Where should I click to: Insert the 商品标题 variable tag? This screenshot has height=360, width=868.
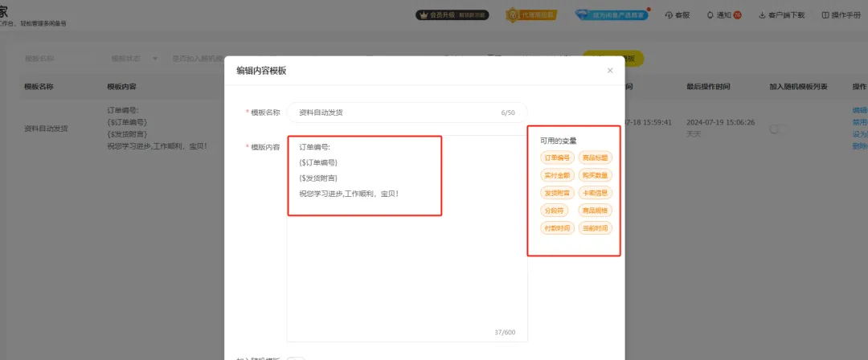pyautogui.click(x=595, y=157)
